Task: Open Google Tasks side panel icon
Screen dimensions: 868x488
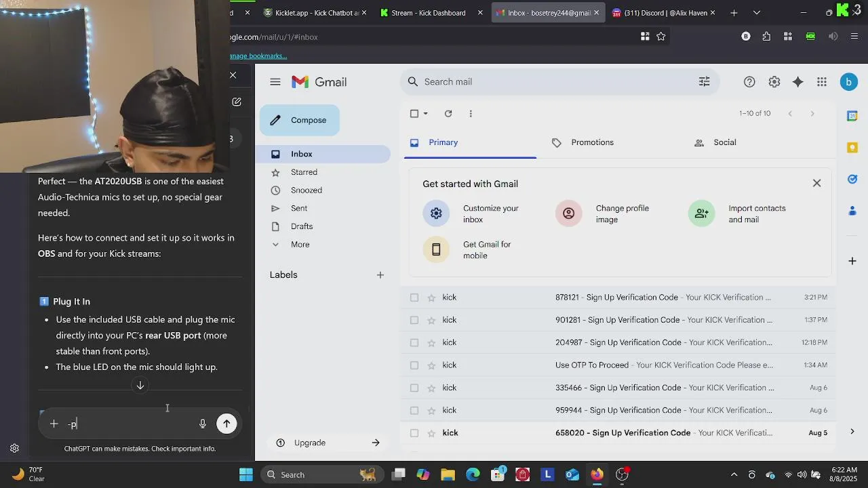Action: click(852, 180)
